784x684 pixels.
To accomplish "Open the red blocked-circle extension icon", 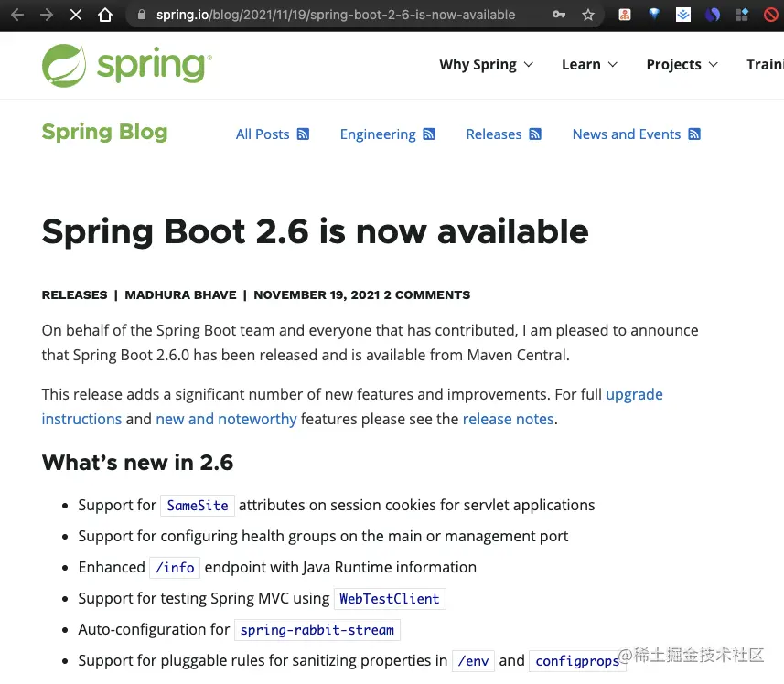I will [x=771, y=15].
